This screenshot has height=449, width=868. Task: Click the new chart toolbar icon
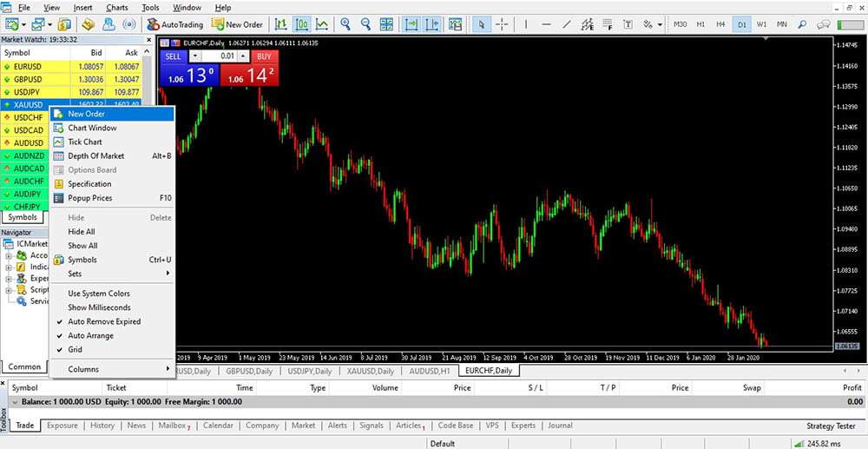pos(11,24)
